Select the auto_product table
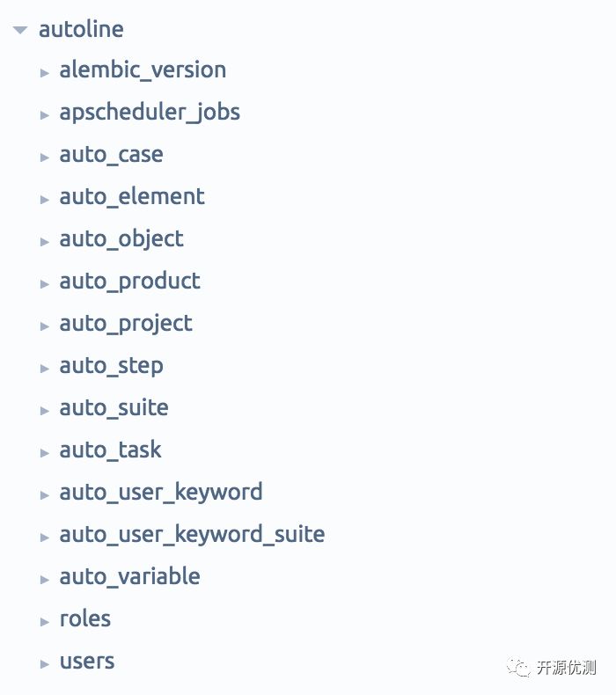 129,282
